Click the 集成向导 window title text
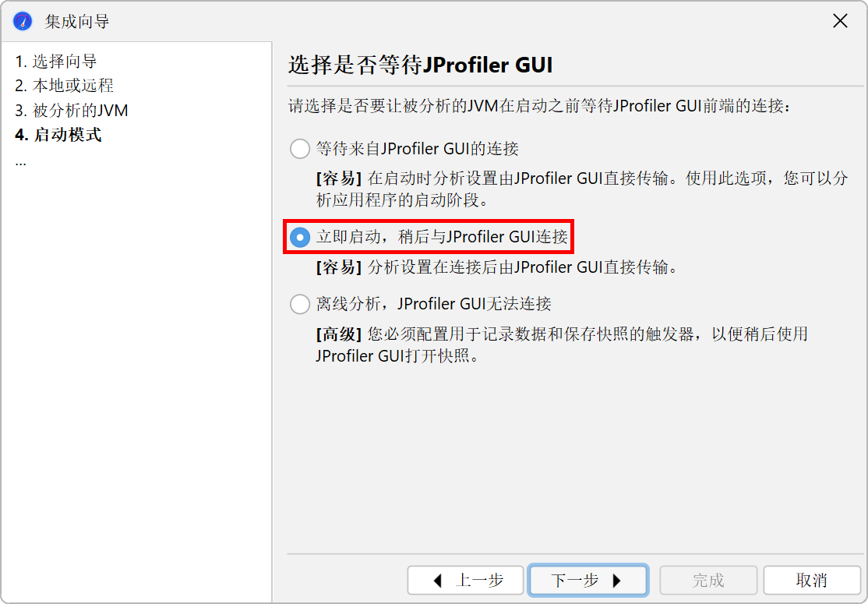 (x=77, y=22)
